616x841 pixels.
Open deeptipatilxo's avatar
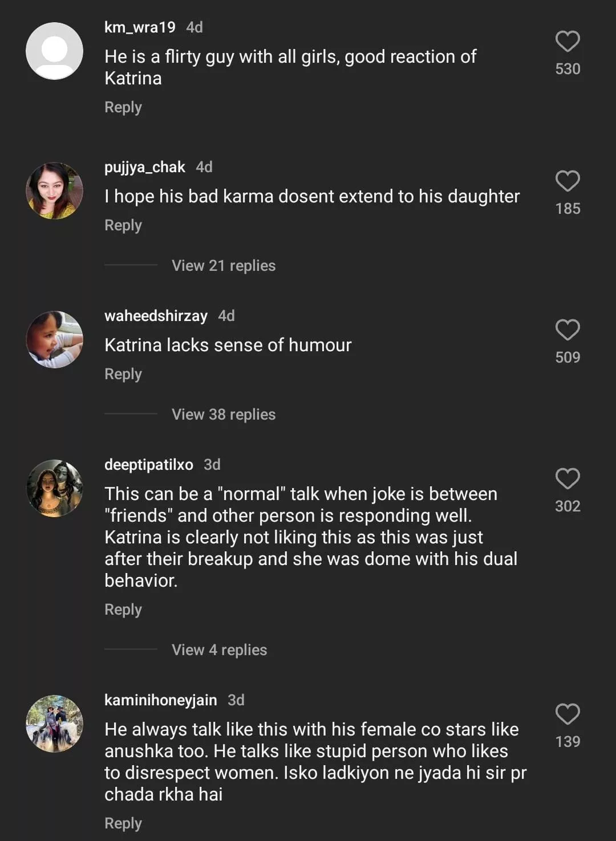coord(55,488)
